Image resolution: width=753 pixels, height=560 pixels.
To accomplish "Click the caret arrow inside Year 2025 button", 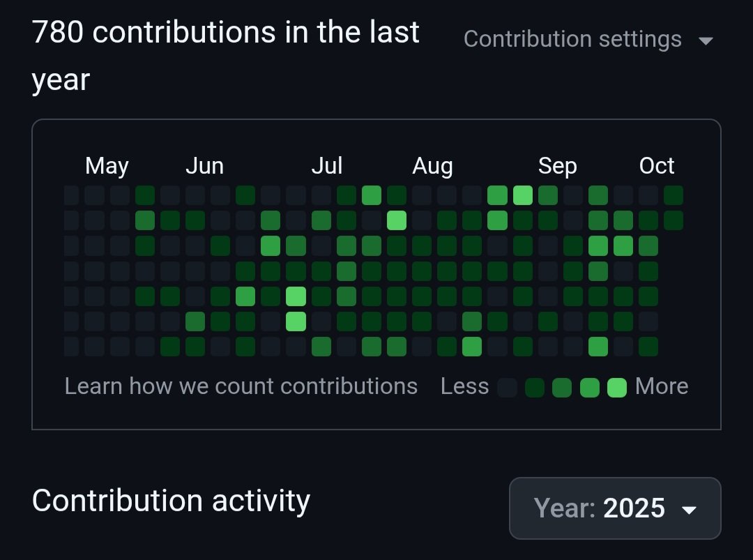I will (689, 510).
